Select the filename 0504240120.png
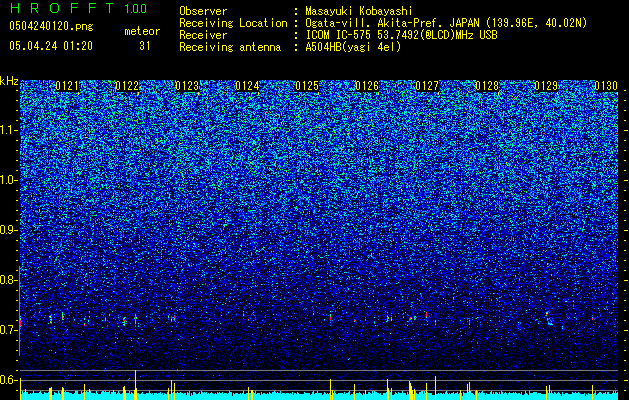The width and height of the screenshot is (629, 400). pos(51,26)
